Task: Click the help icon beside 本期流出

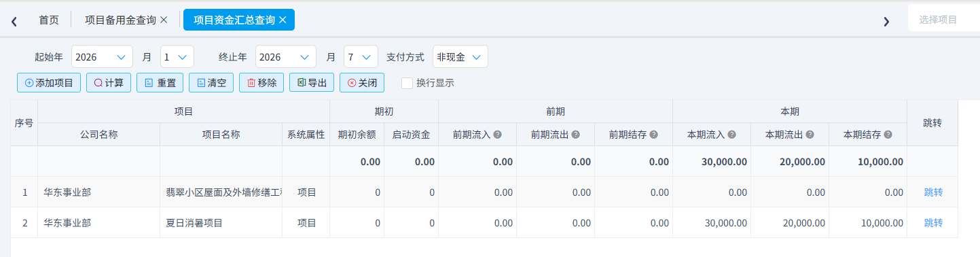Action: (810, 135)
